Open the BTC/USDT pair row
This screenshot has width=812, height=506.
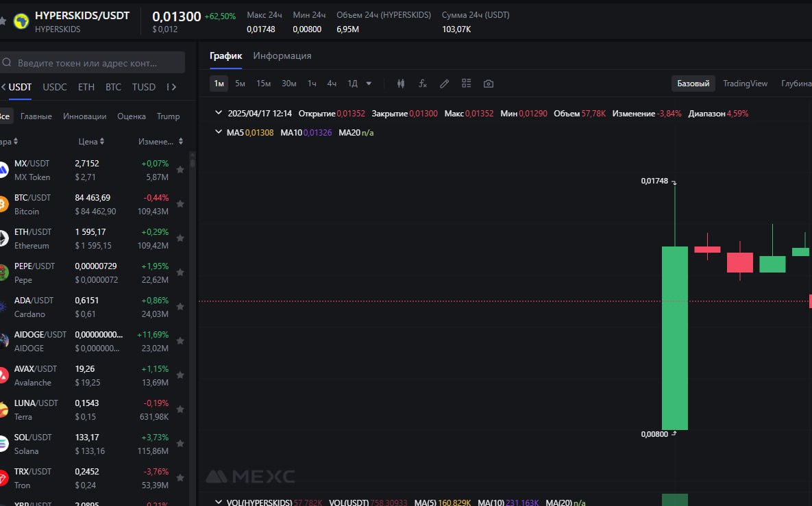[x=93, y=204]
